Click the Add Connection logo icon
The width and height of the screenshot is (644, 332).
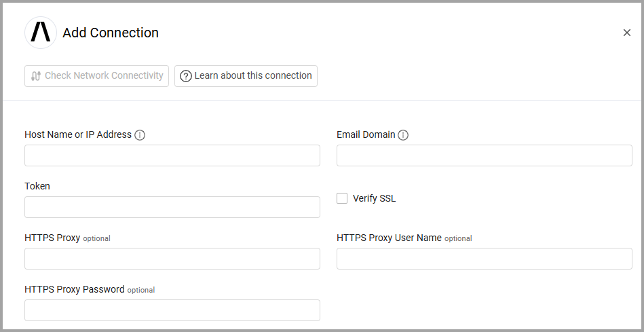point(40,33)
